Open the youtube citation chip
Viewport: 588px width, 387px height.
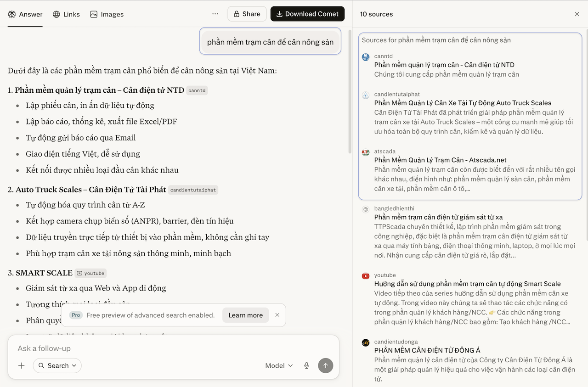click(90, 273)
